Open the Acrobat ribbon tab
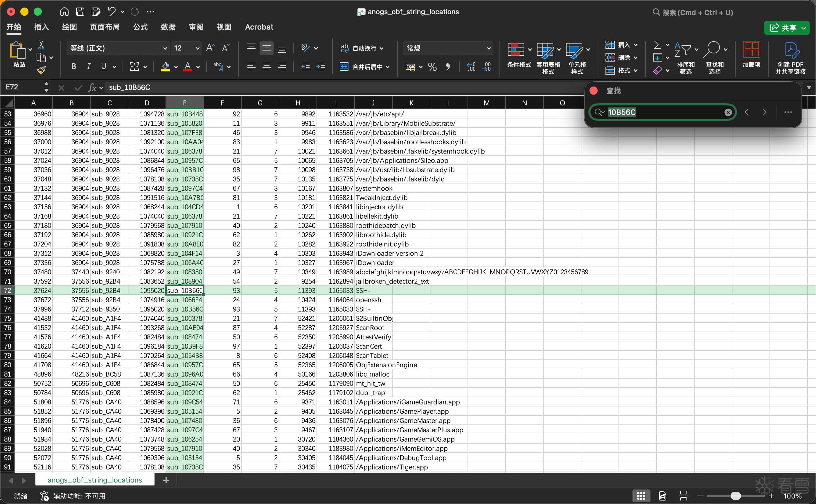 point(259,27)
